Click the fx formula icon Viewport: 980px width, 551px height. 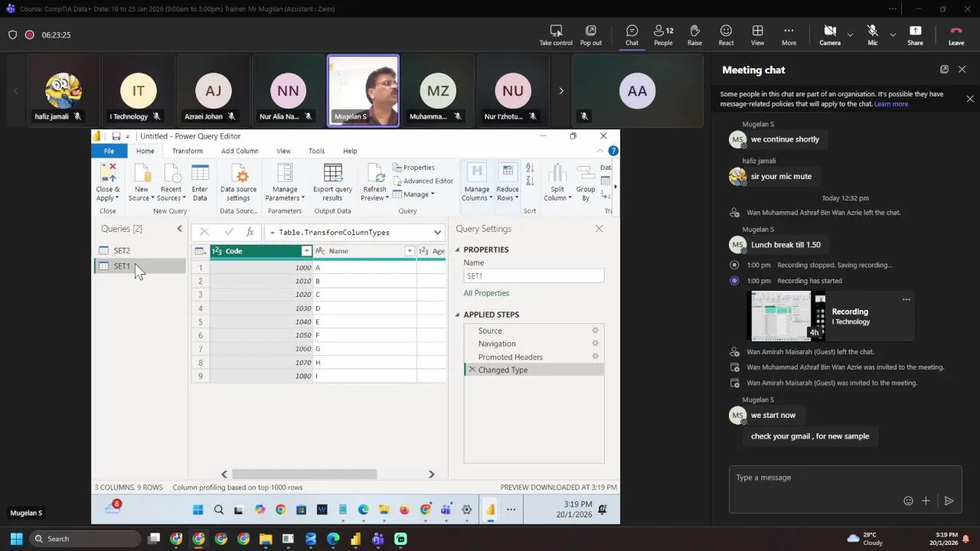click(250, 232)
